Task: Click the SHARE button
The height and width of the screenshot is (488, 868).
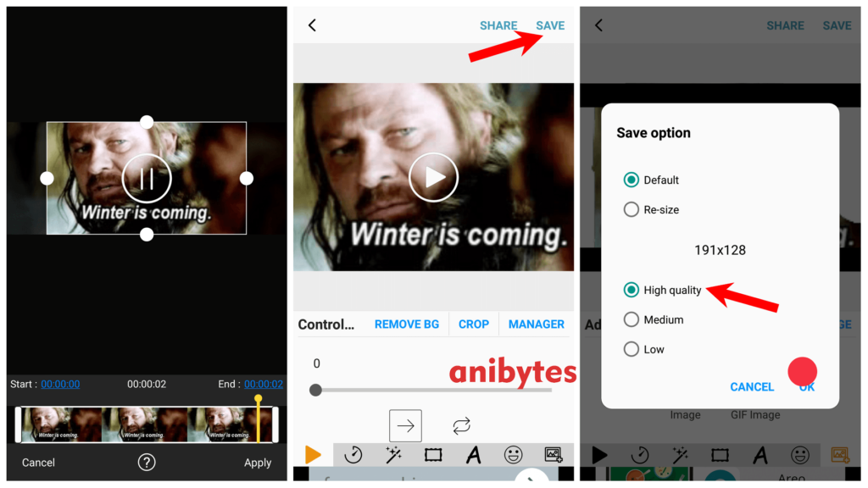Action: click(x=498, y=25)
